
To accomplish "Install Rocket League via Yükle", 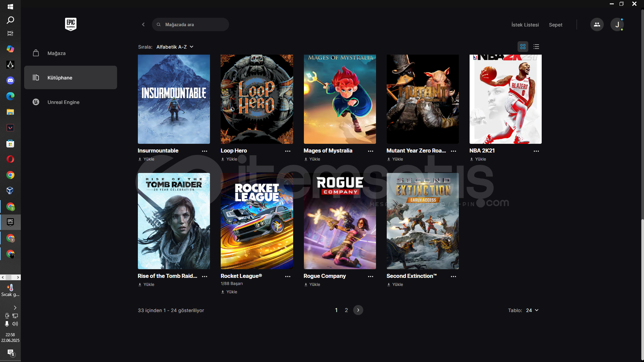I will [x=229, y=292].
